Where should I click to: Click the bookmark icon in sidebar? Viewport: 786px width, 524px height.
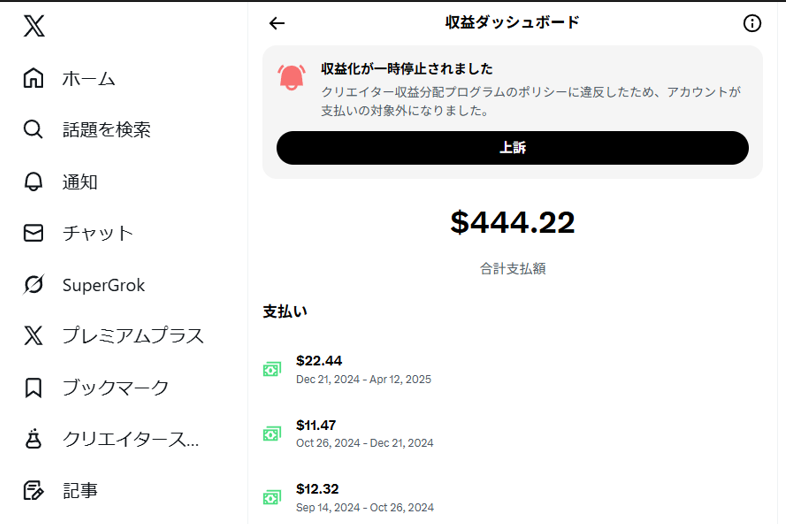(34, 388)
